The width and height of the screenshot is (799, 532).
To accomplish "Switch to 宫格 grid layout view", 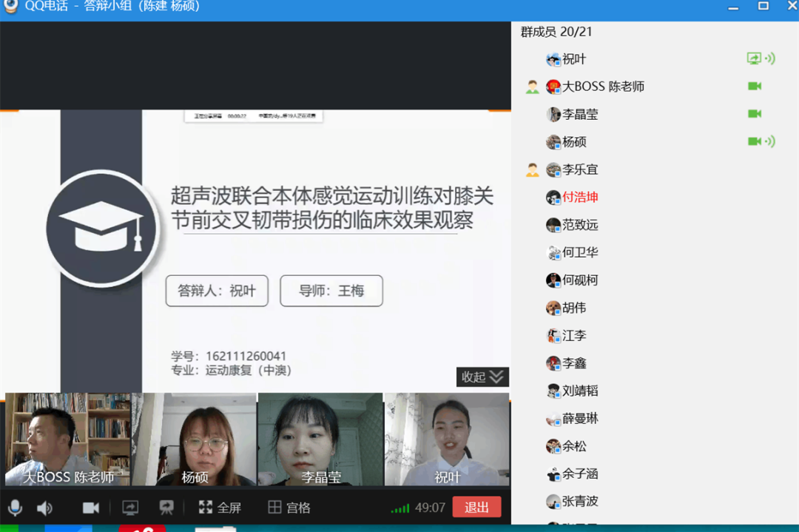I will pos(289,508).
